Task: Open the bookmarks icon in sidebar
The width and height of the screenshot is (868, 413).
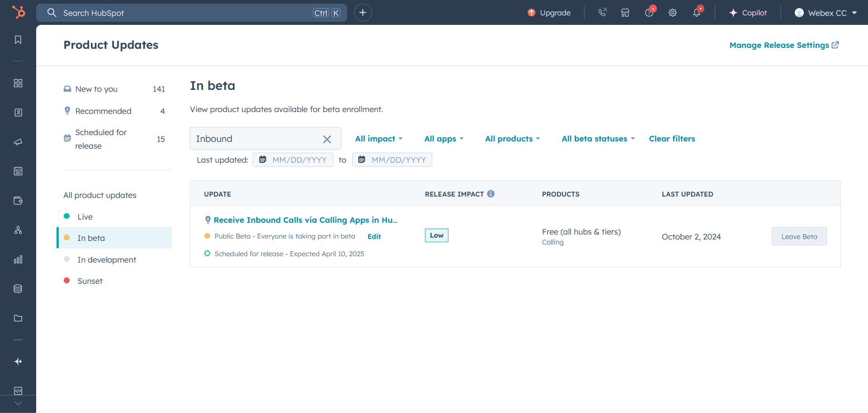Action: tap(18, 40)
